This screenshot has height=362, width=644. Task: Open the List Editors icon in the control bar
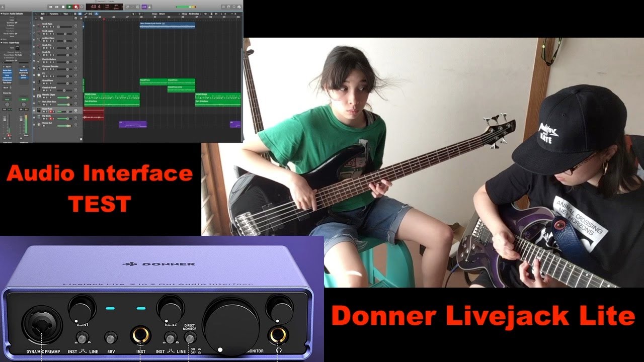pos(223,7)
